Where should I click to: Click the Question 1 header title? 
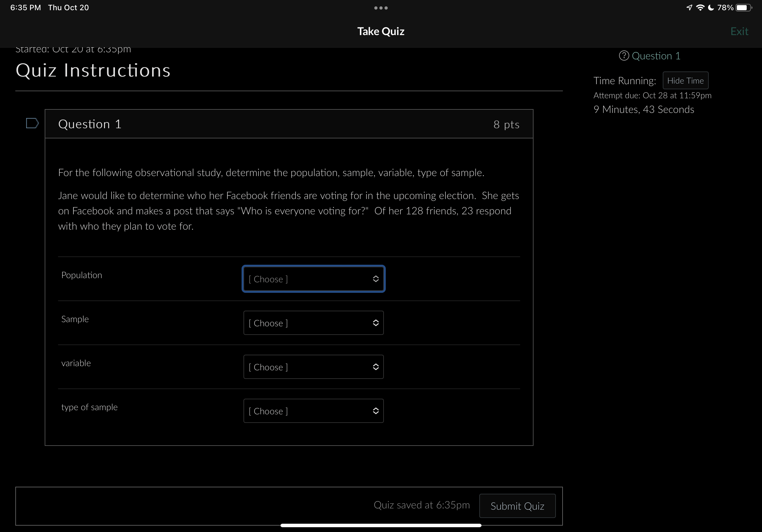point(90,124)
